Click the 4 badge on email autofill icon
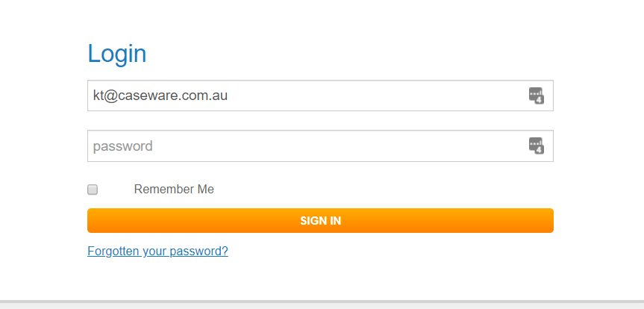 (540, 100)
